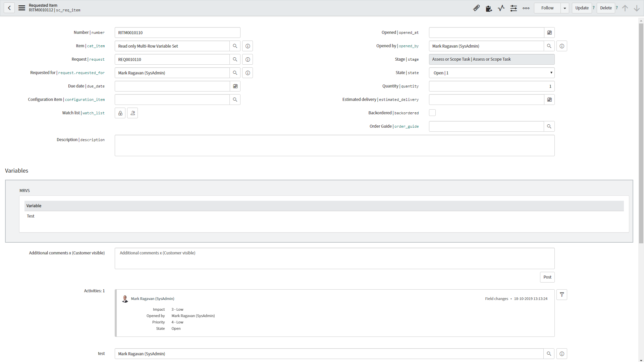This screenshot has height=362, width=644.
Task: Open more options via three-dots icon
Action: click(x=526, y=8)
